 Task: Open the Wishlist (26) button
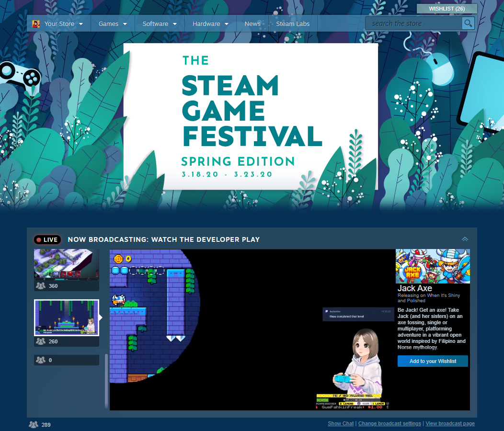447,9
